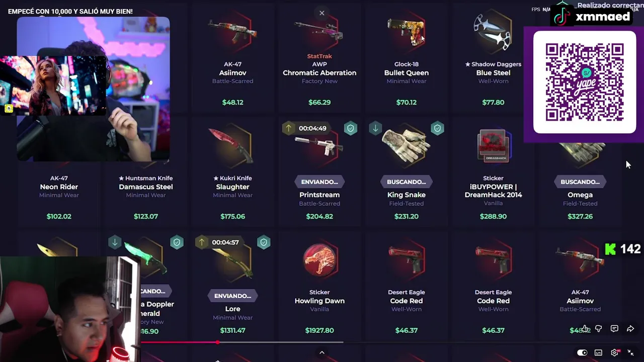The width and height of the screenshot is (644, 362).
Task: Exit fullscreen with the collapse arrows
Action: [x=630, y=353]
